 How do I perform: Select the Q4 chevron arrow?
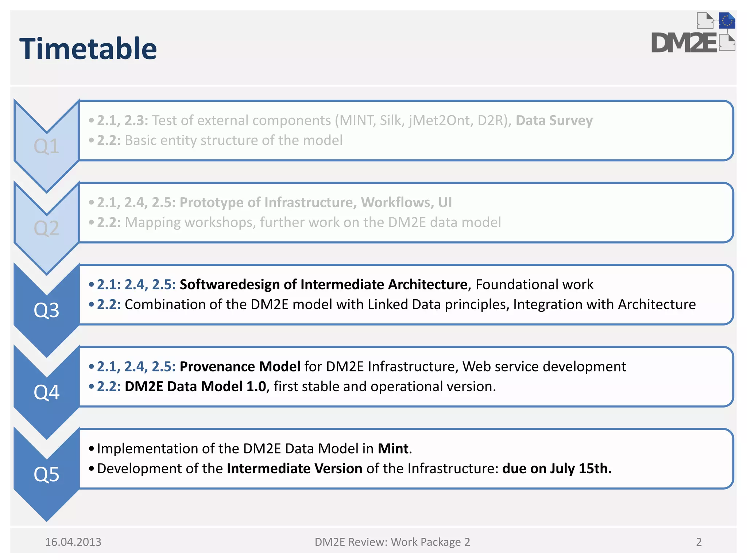click(x=46, y=393)
